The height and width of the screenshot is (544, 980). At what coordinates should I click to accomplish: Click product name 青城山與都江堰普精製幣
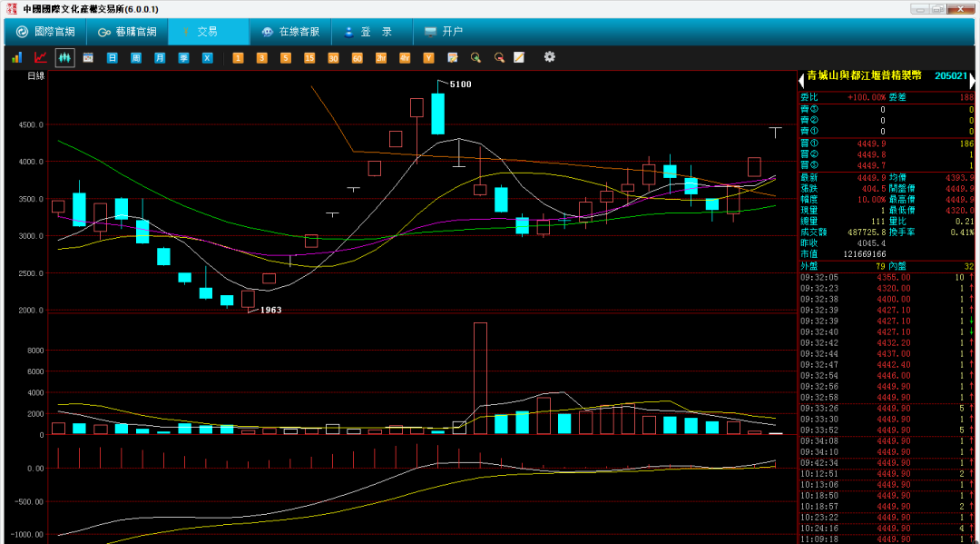865,75
